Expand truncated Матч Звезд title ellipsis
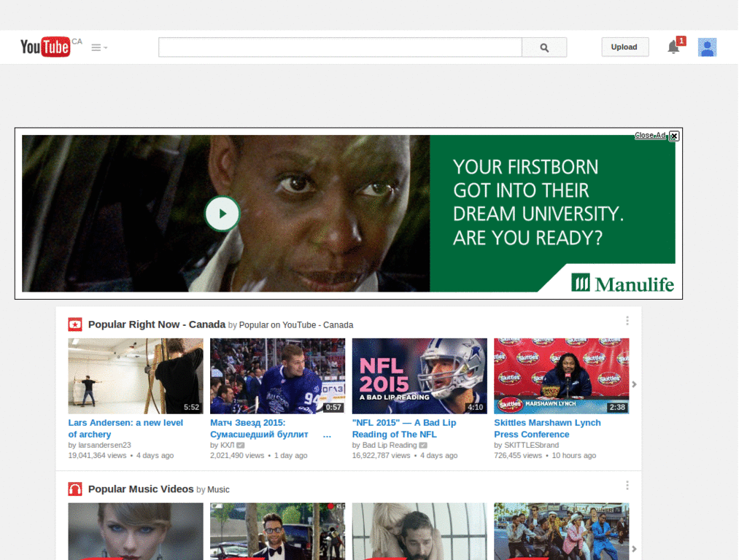The width and height of the screenshot is (747, 560). [327, 435]
